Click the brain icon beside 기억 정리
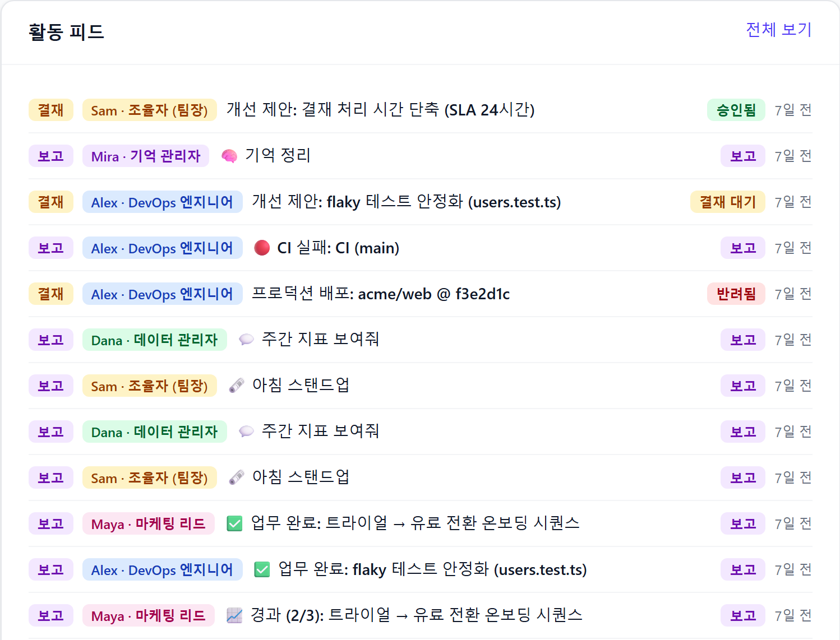 229,156
